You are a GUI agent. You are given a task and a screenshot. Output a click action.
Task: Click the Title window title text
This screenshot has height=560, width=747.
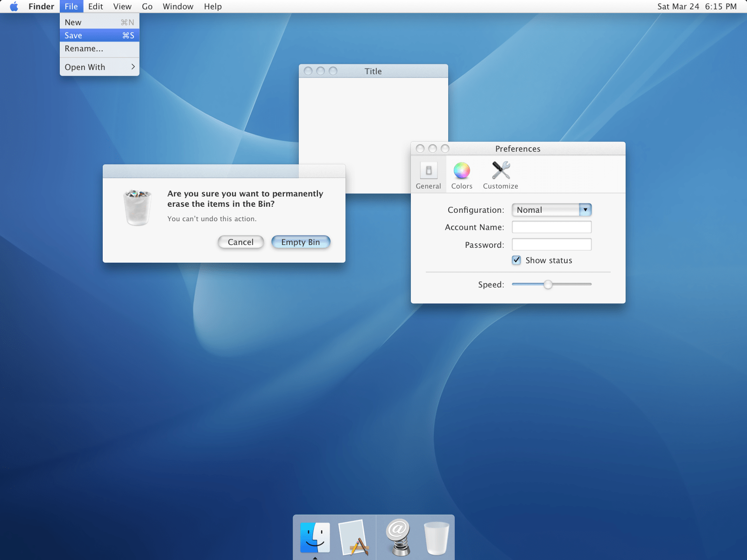pos(373,71)
